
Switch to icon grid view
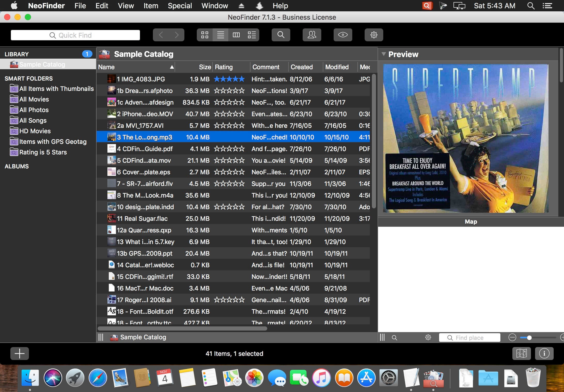(205, 35)
